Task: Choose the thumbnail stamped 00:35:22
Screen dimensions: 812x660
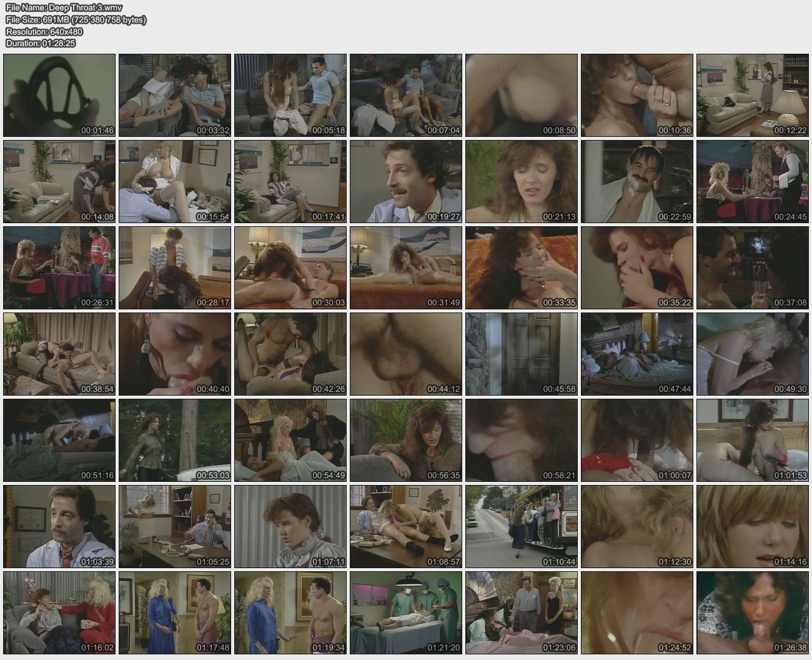Action: click(637, 267)
